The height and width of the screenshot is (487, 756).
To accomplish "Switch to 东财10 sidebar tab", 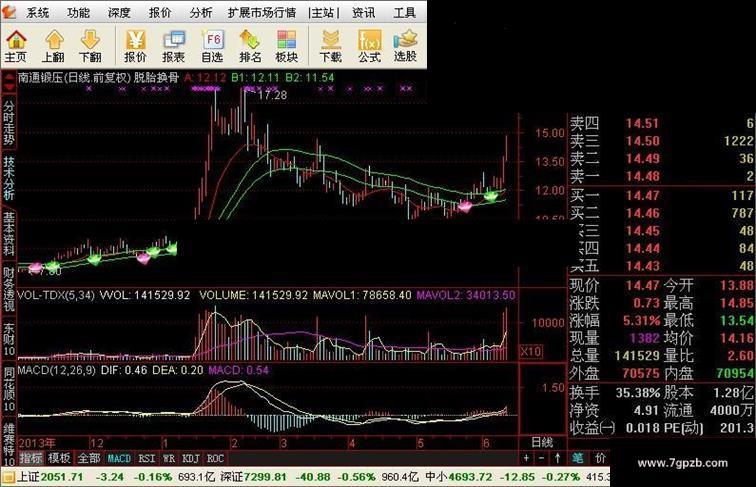I will [9, 339].
